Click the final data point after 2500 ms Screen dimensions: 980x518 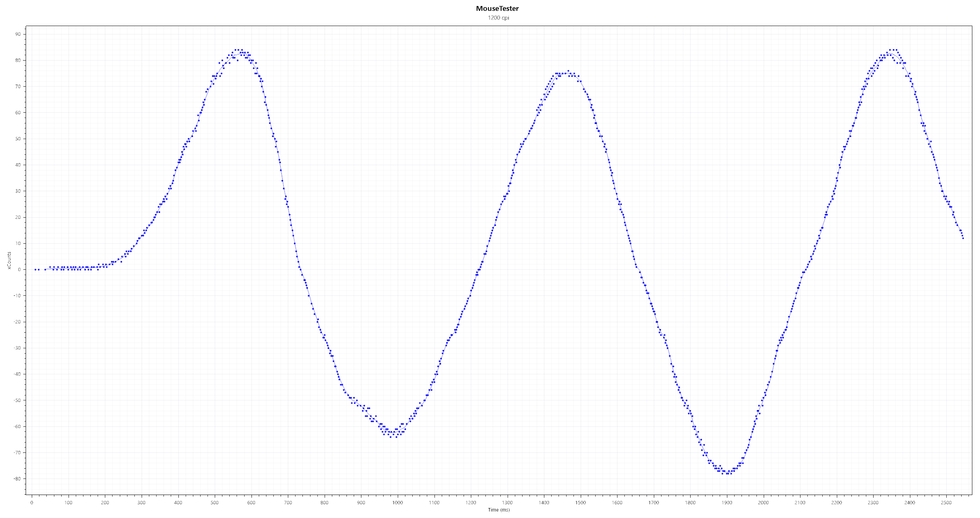point(963,238)
